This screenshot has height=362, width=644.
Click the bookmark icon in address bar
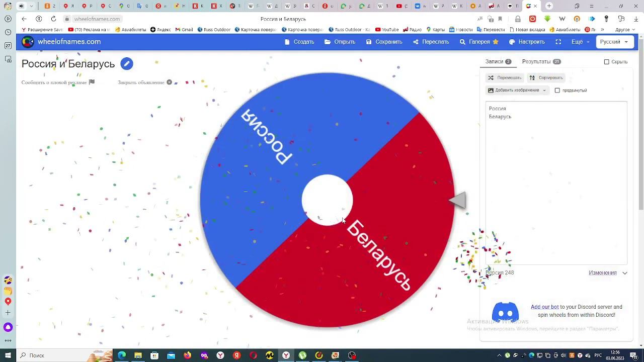[500, 19]
